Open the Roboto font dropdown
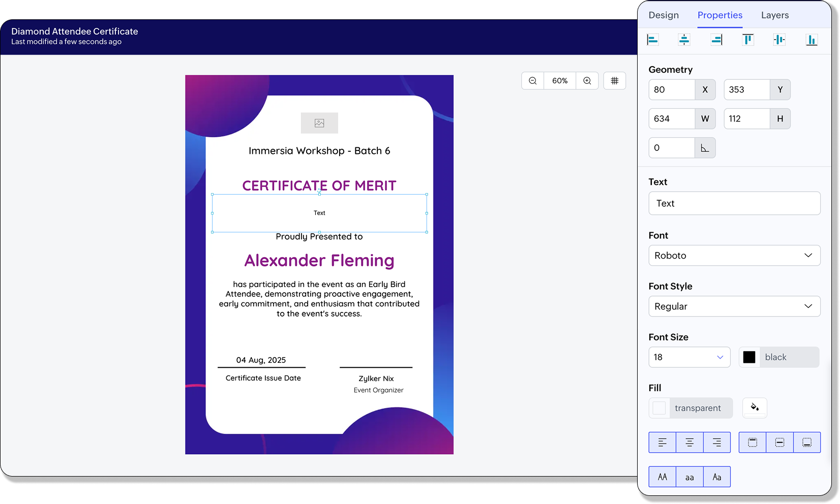Image resolution: width=840 pixels, height=504 pixels. pyautogui.click(x=734, y=256)
